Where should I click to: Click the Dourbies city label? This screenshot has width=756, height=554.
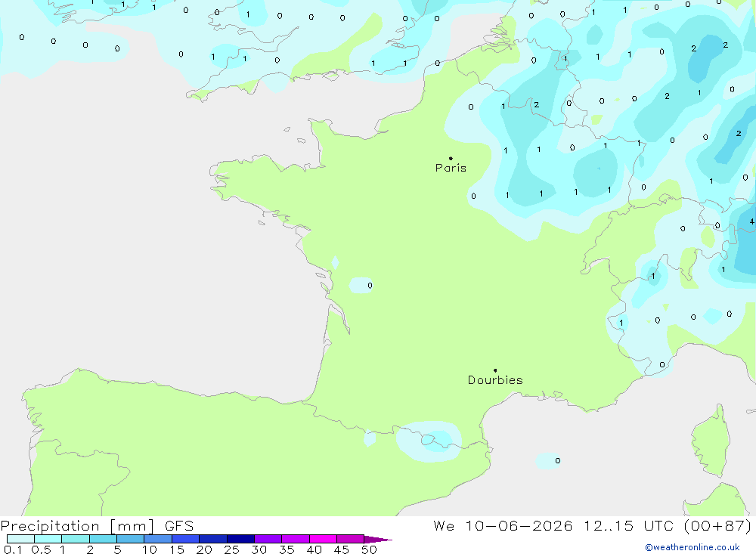pos(495,380)
